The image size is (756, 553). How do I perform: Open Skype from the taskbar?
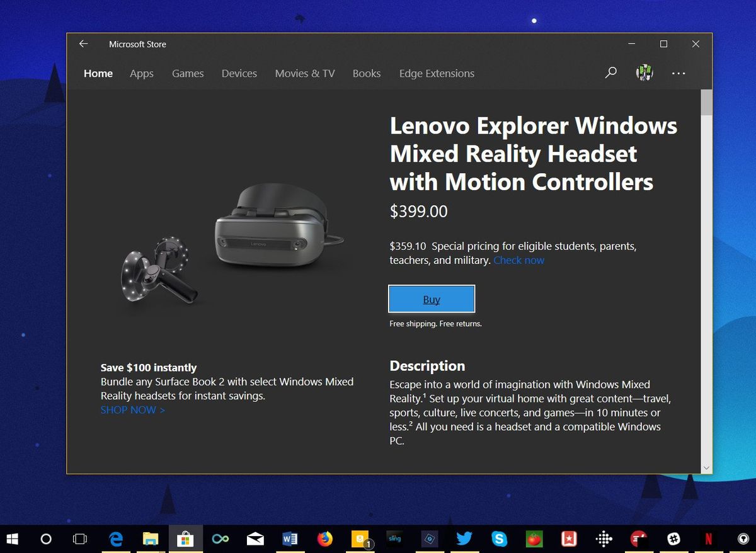tap(499, 539)
